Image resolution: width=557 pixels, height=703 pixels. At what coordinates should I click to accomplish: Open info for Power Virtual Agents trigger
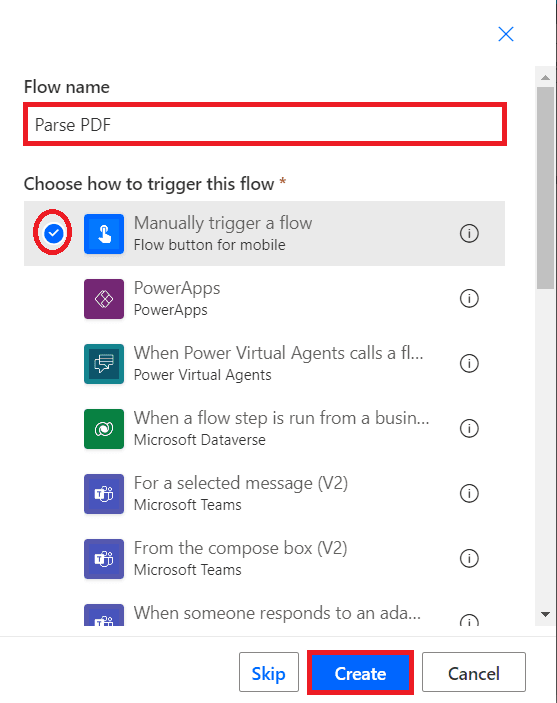point(469,364)
